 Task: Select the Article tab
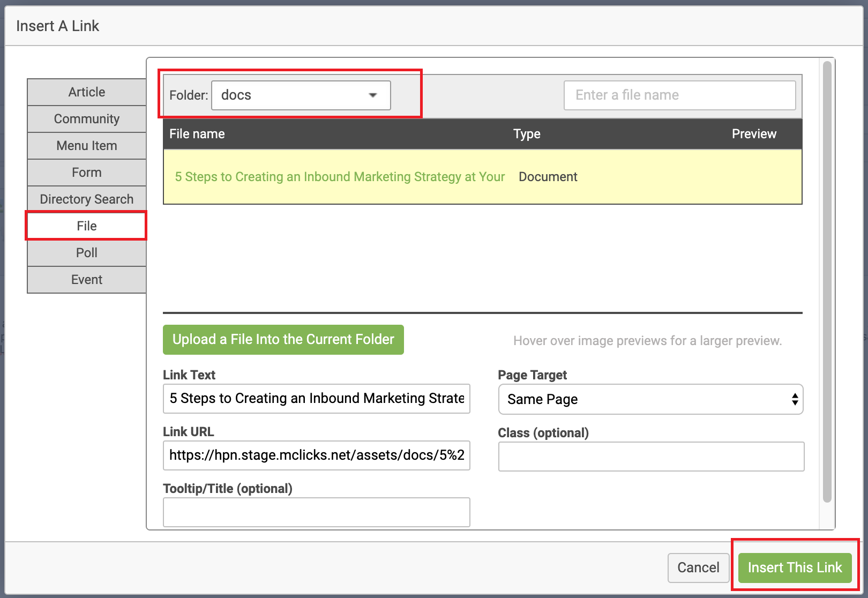click(87, 92)
